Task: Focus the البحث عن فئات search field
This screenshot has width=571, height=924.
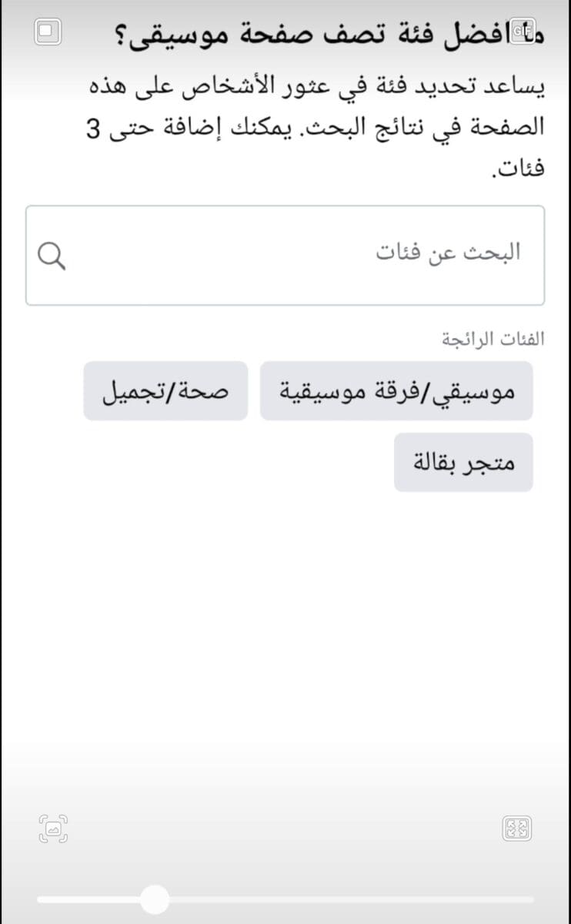Action: coord(285,255)
